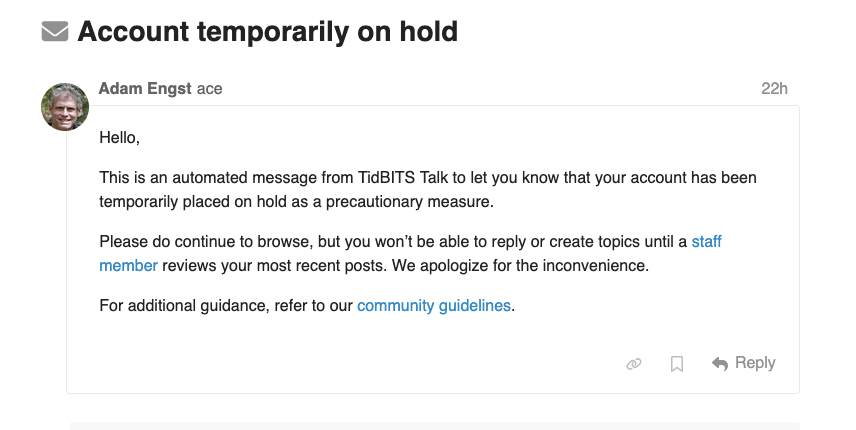Click the gray bar below the post
This screenshot has height=430, width=856.
click(x=434, y=426)
